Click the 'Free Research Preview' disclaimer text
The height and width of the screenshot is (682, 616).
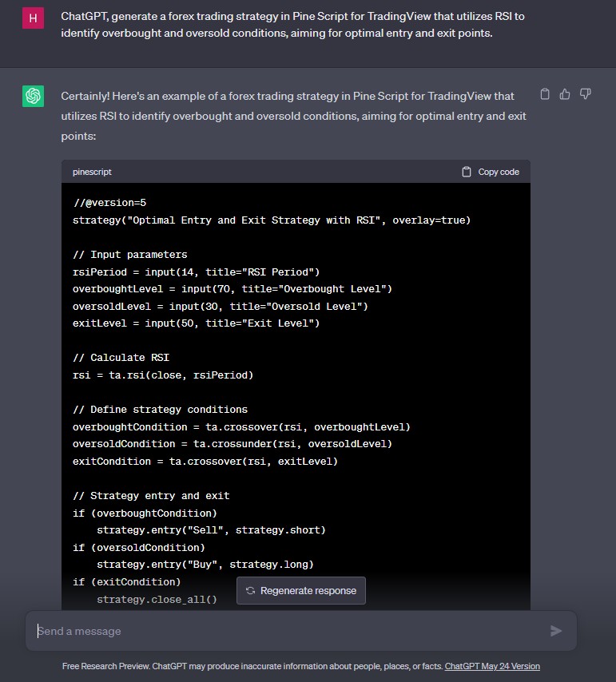click(x=252, y=666)
